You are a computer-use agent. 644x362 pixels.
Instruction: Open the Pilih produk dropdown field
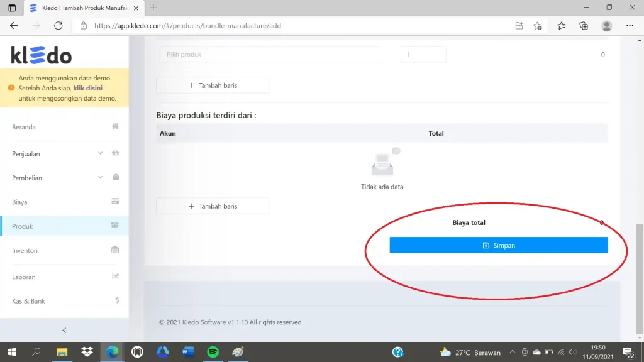[x=270, y=54]
